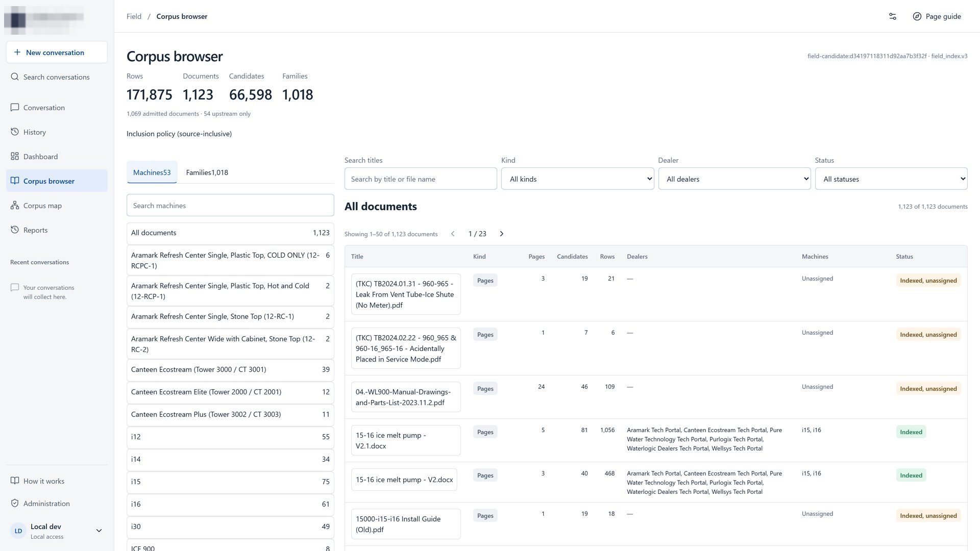Open the All statuses dropdown
Screen dimensions: 980x551
click(891, 179)
